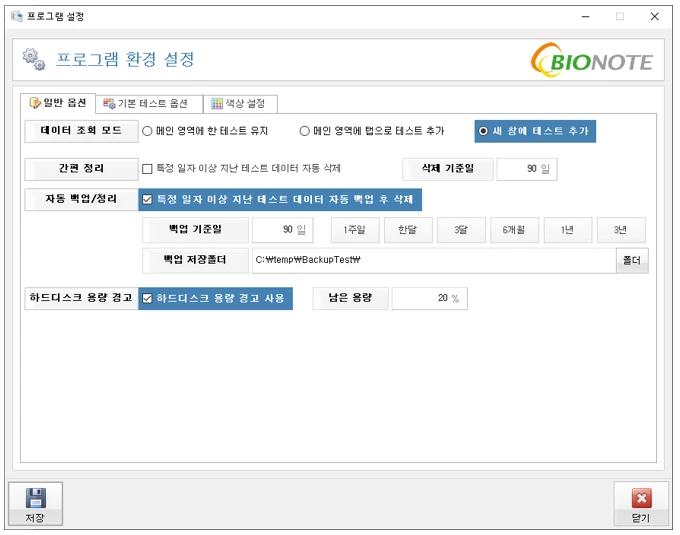680x535 pixels.
Task: Minimize the 프로그램 설정 window
Action: coord(585,16)
